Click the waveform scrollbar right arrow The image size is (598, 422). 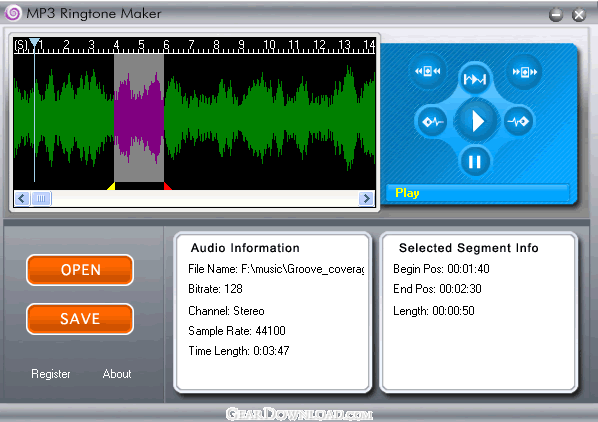pyautogui.click(x=366, y=199)
